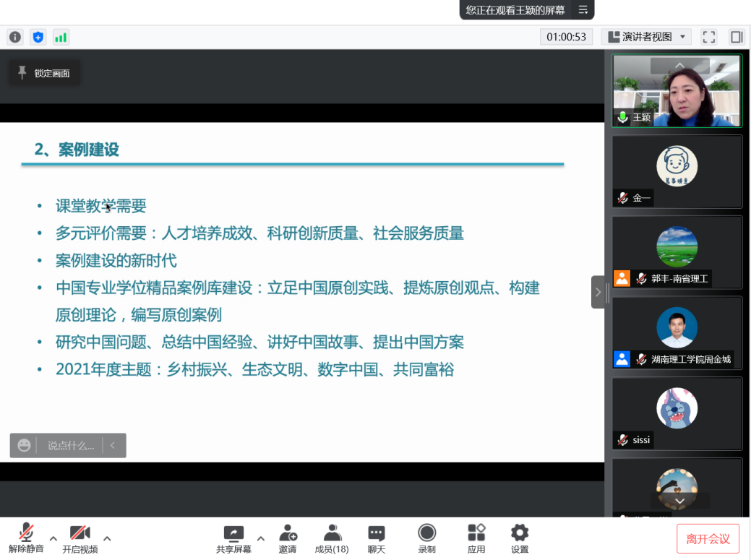Image resolution: width=751 pixels, height=560 pixels.
Task: Open the Apps icon in toolbar
Action: click(476, 538)
